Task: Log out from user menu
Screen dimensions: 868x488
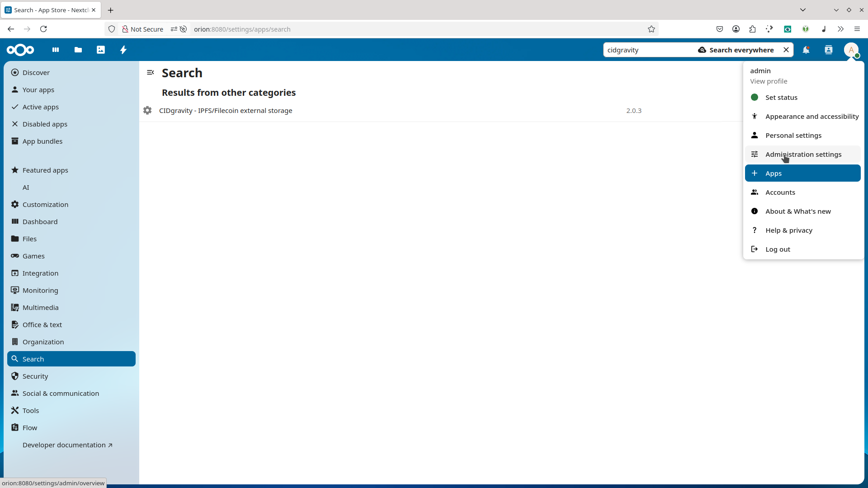Action: (803, 249)
